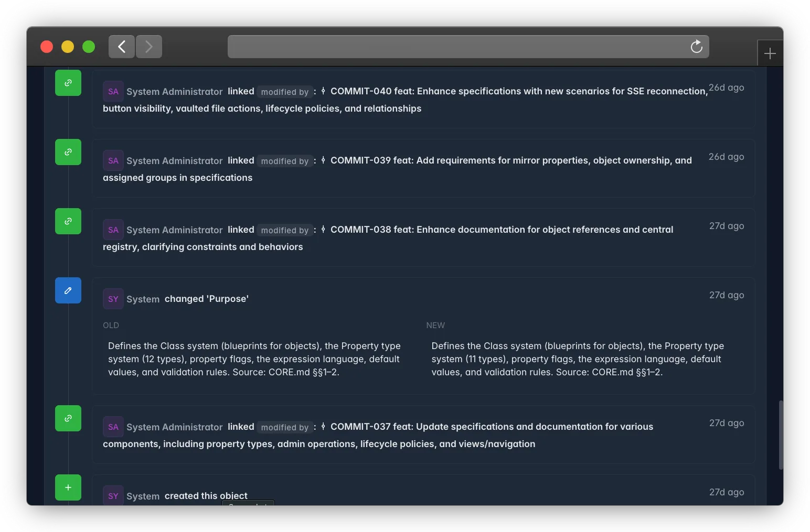Click the 'modified by' tag on COMMIT-039 entry
Image resolution: width=810 pixels, height=532 pixels.
click(x=285, y=161)
